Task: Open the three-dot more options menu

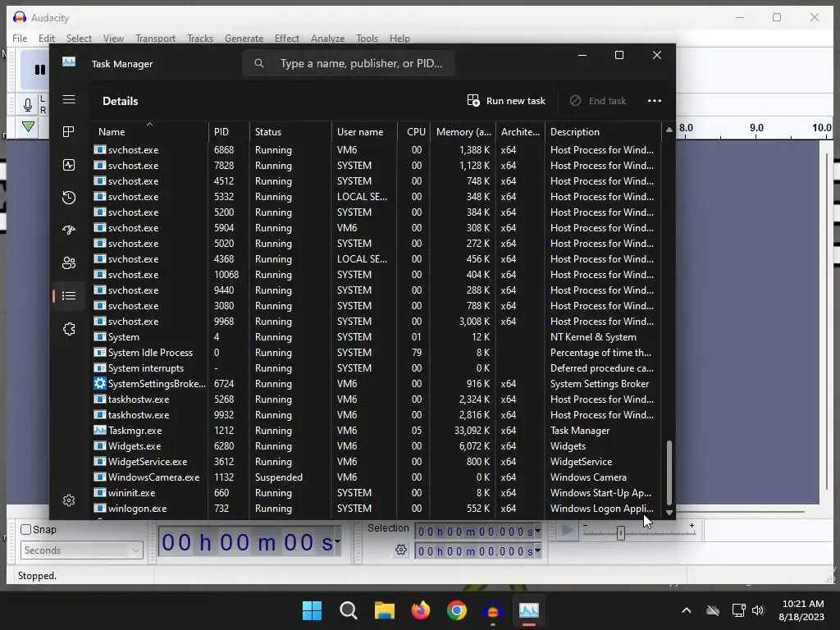Action: 654,101
